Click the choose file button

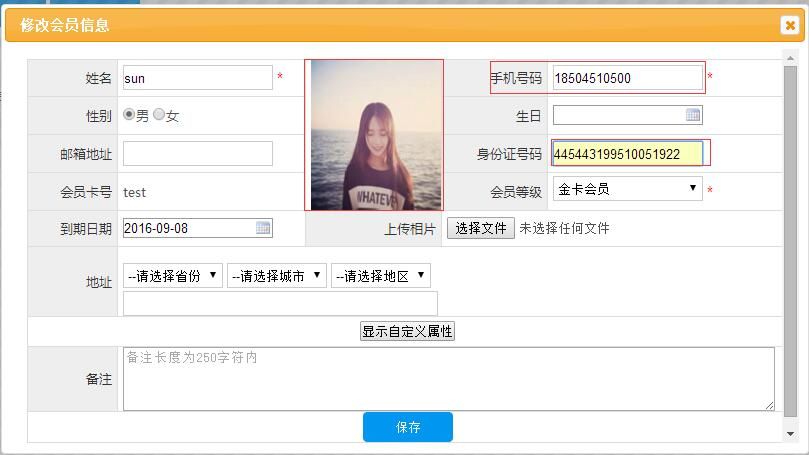pyautogui.click(x=480, y=228)
